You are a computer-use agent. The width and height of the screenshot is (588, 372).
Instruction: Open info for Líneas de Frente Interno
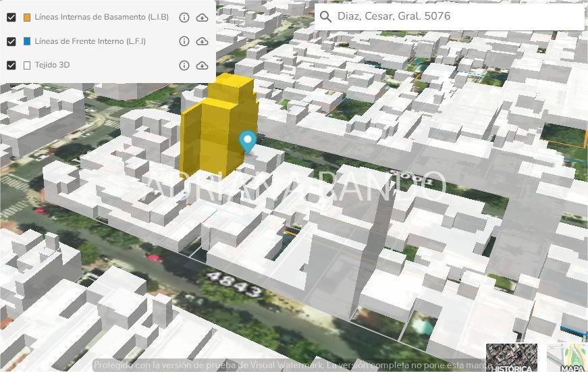coord(184,41)
